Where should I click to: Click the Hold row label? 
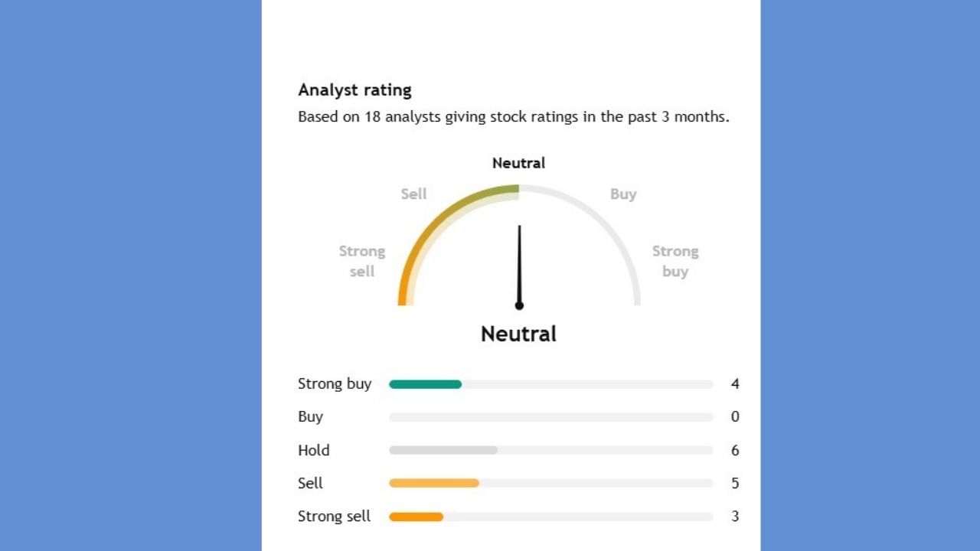(x=314, y=450)
